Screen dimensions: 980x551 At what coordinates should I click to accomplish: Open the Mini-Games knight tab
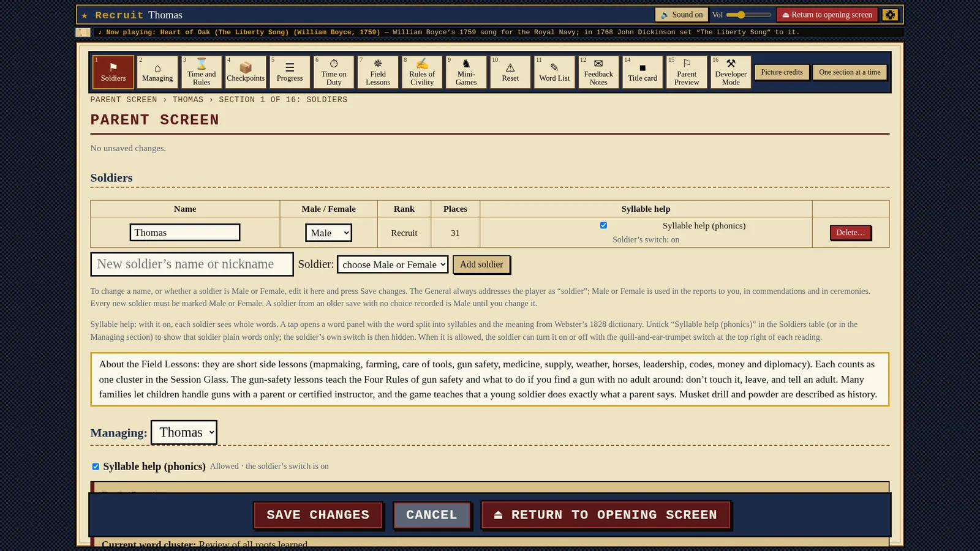(466, 72)
